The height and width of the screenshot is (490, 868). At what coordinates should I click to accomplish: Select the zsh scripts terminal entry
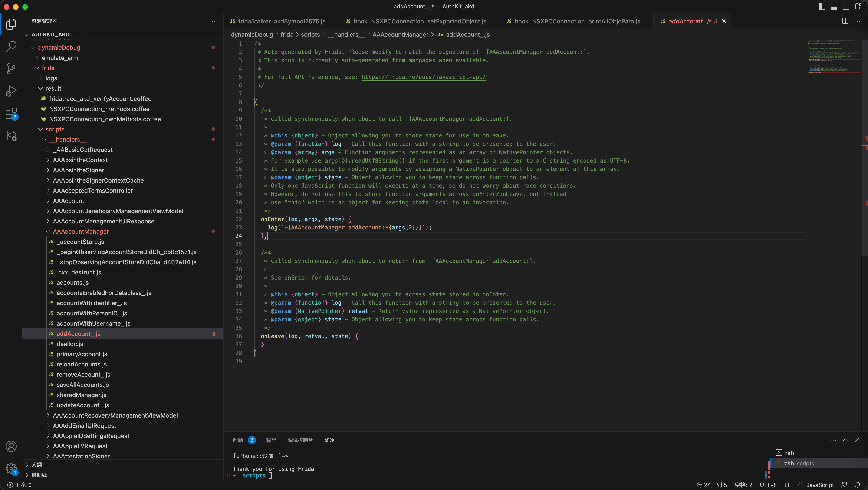(x=819, y=463)
